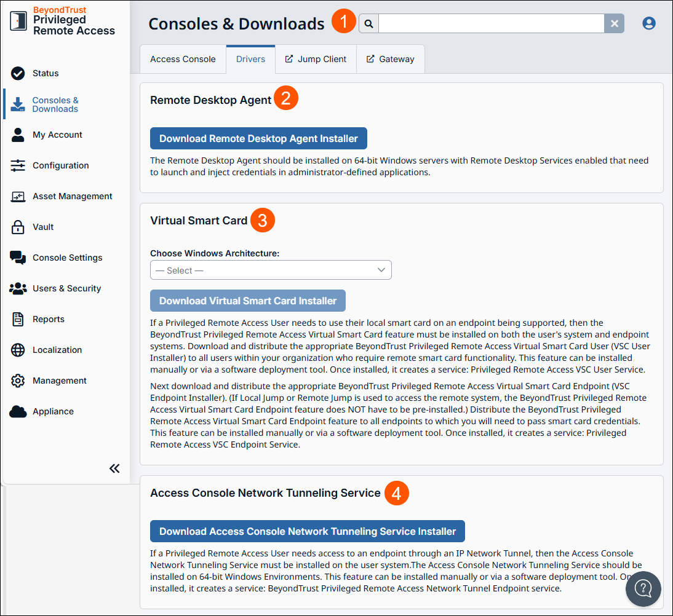Download the Remote Desktop Agent Installer
The image size is (673, 616).
[x=258, y=138]
